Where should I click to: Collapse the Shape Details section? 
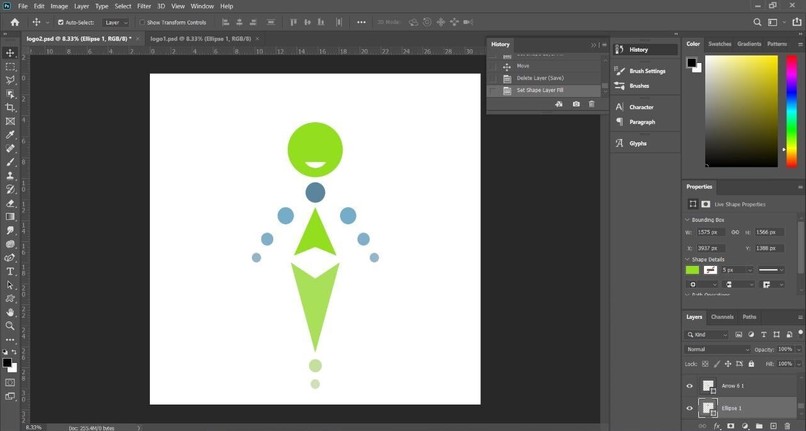tap(688, 260)
